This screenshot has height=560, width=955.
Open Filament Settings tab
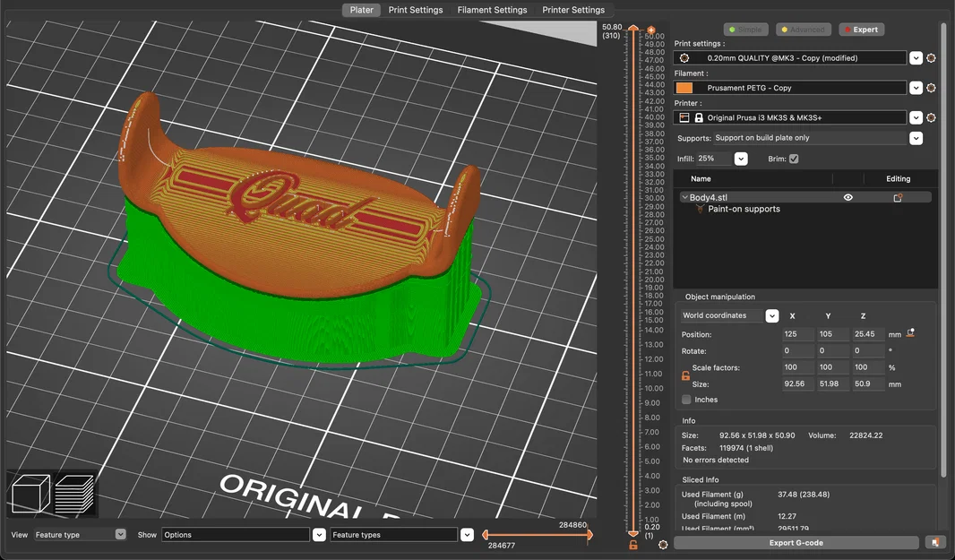click(x=492, y=10)
